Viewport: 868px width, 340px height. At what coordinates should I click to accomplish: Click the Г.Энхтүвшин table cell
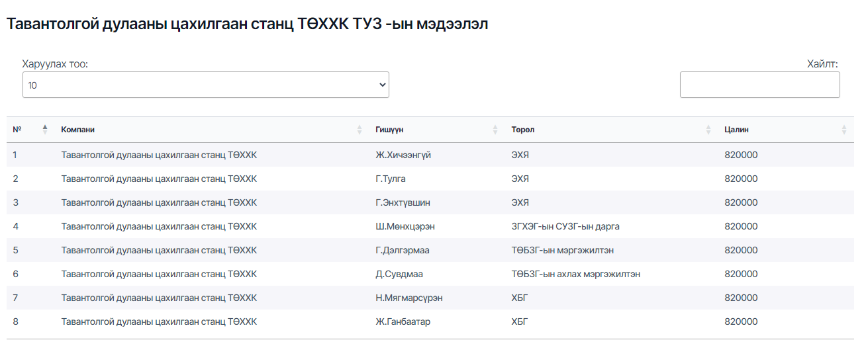click(x=403, y=202)
